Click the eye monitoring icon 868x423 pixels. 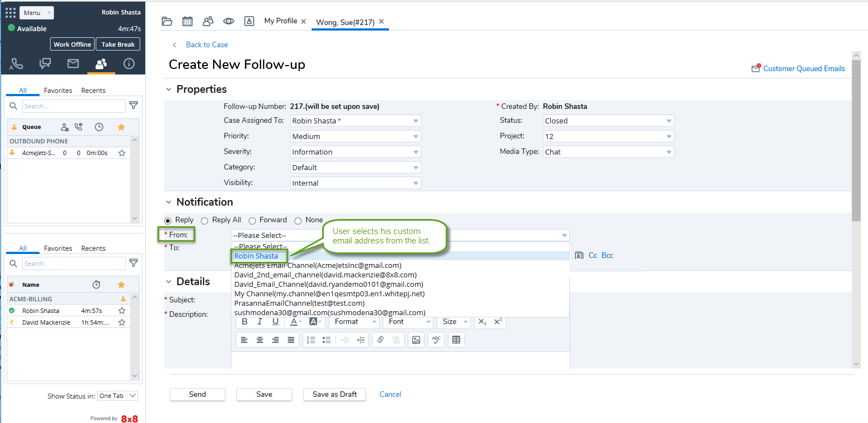[229, 21]
